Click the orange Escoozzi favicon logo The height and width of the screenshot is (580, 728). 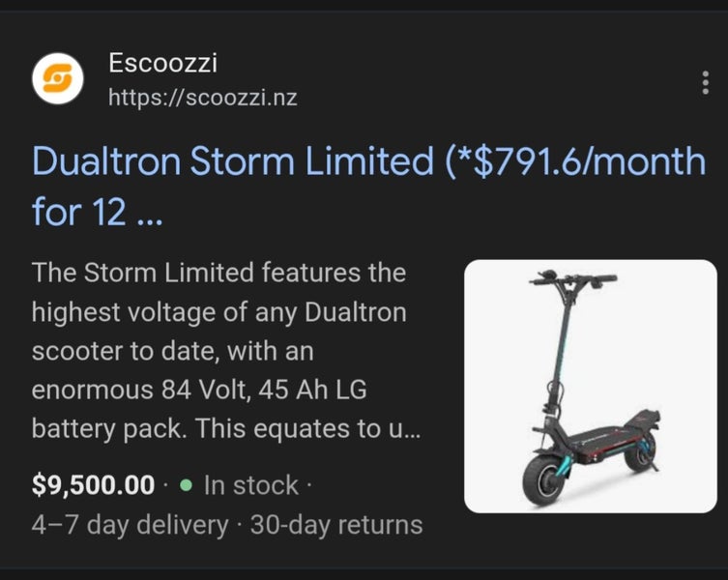[x=58, y=78]
